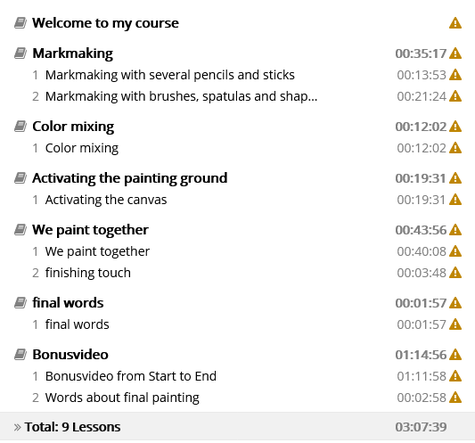
Task: Click warning icon next to 00:35:17 duration
Action: pos(455,53)
